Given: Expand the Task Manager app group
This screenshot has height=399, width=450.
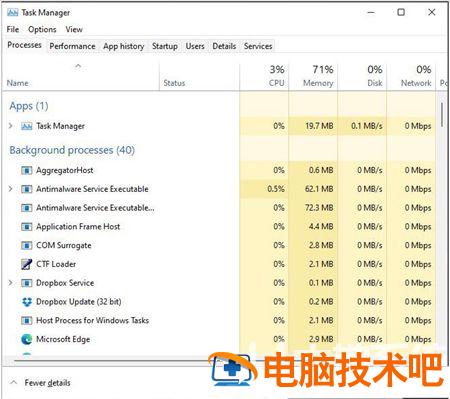Looking at the screenshot, I should pos(10,126).
